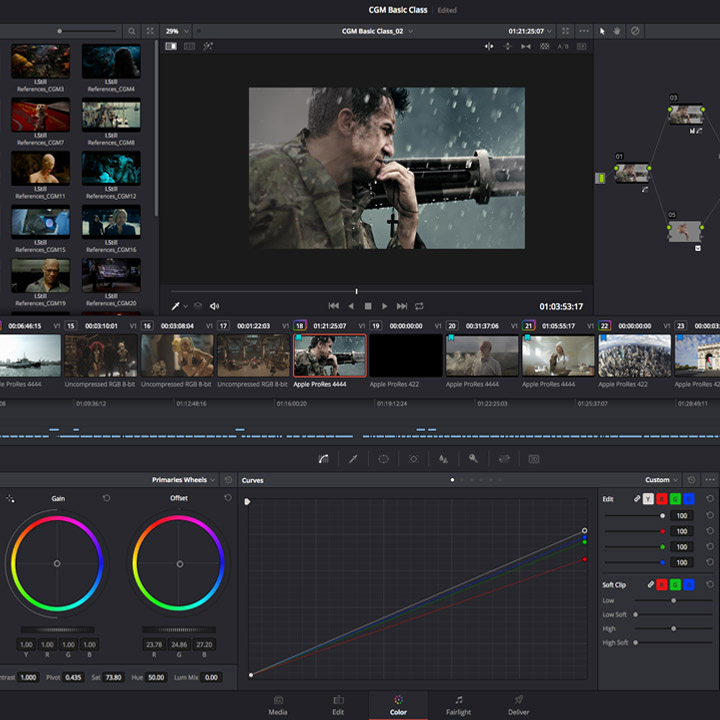Open the Blur palette icon
The image size is (720, 720).
click(x=443, y=459)
